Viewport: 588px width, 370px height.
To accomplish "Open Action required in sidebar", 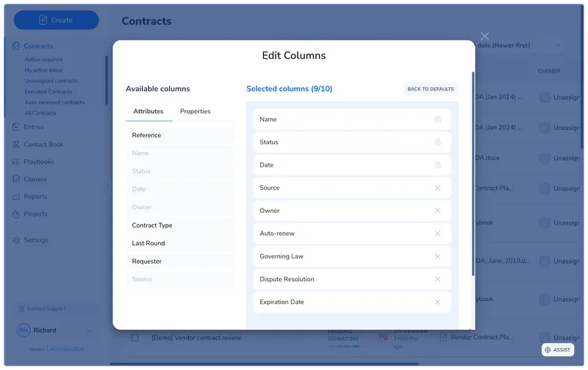I will coord(43,59).
